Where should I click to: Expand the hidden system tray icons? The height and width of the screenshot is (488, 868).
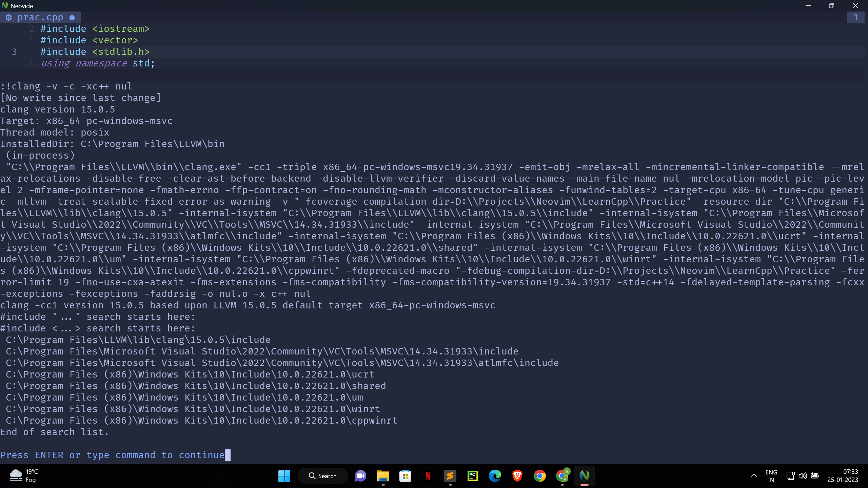click(x=754, y=476)
